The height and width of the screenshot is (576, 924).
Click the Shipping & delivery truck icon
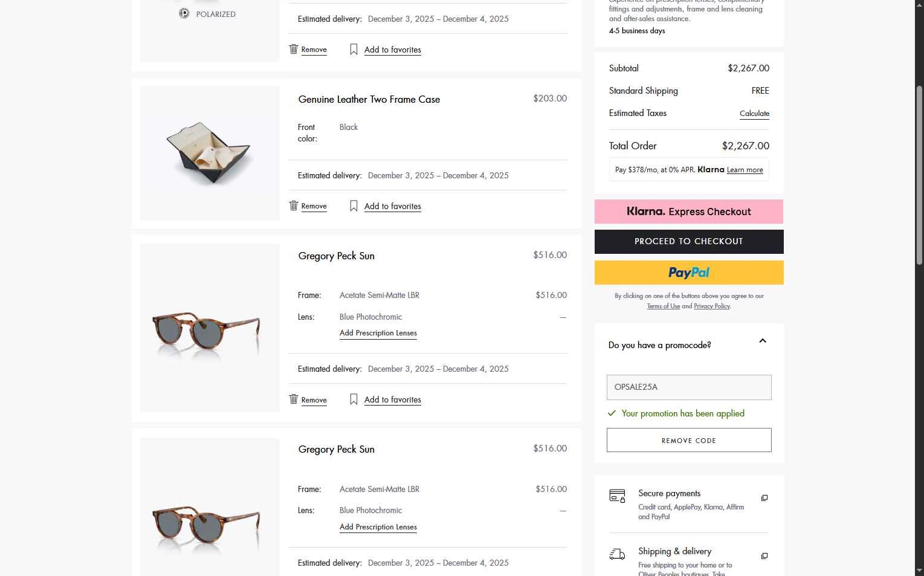[617, 554]
